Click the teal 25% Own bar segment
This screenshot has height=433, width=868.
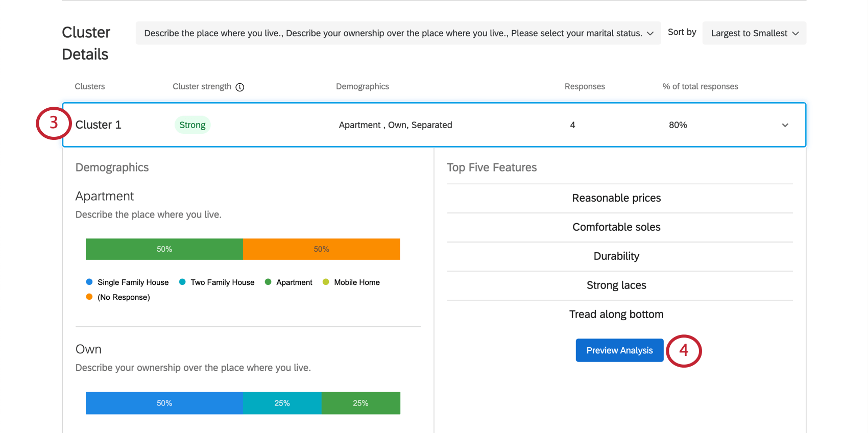click(282, 403)
